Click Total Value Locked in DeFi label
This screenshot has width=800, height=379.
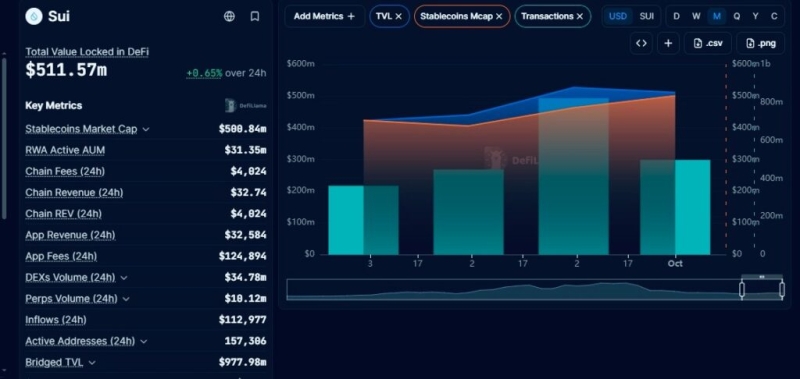point(87,52)
